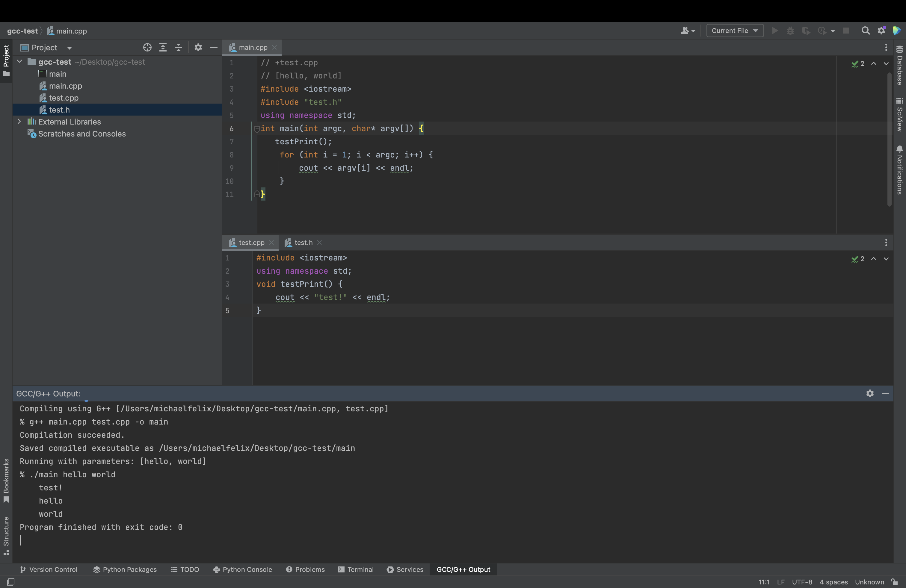
Task: Open Project panel options gear
Action: pos(198,48)
